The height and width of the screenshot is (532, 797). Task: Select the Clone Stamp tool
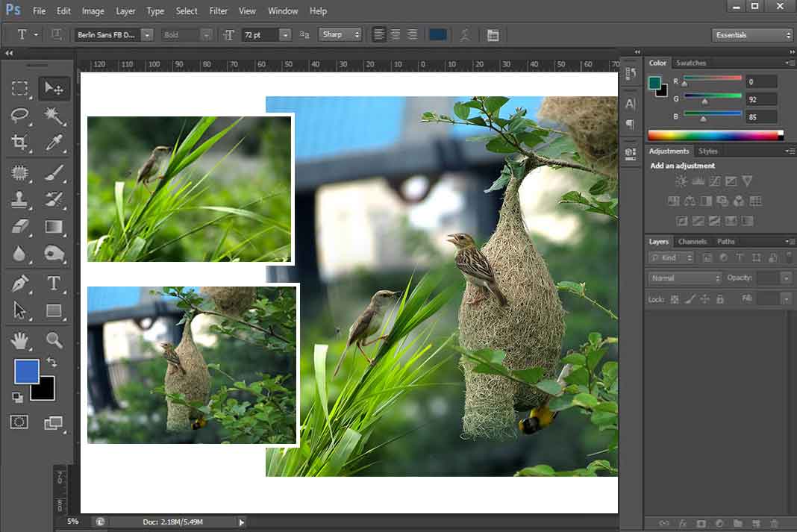click(x=20, y=200)
